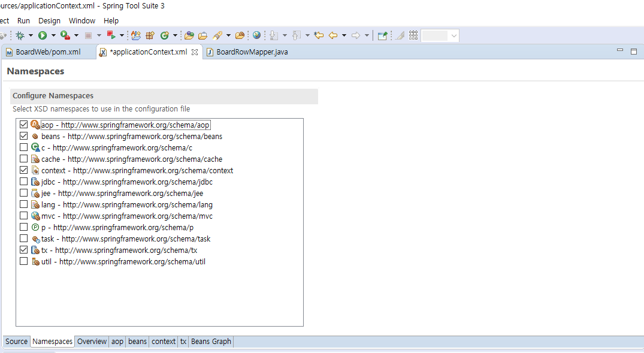Open the Run configurations dropdown arrow

[53, 36]
